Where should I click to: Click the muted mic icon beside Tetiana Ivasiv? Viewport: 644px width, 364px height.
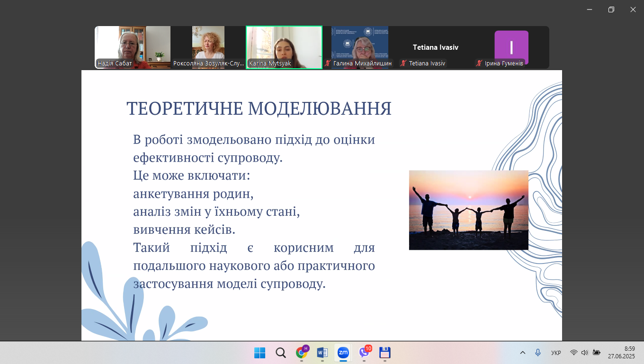click(x=403, y=64)
